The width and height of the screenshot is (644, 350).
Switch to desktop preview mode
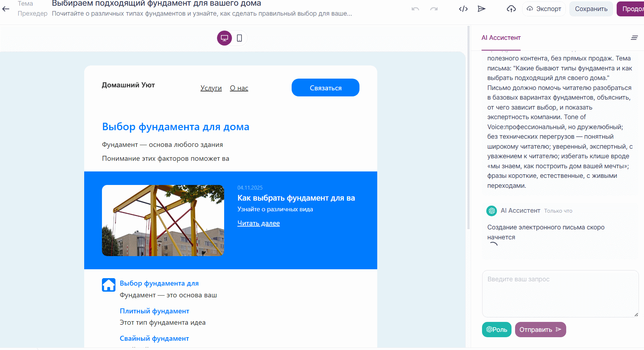224,38
